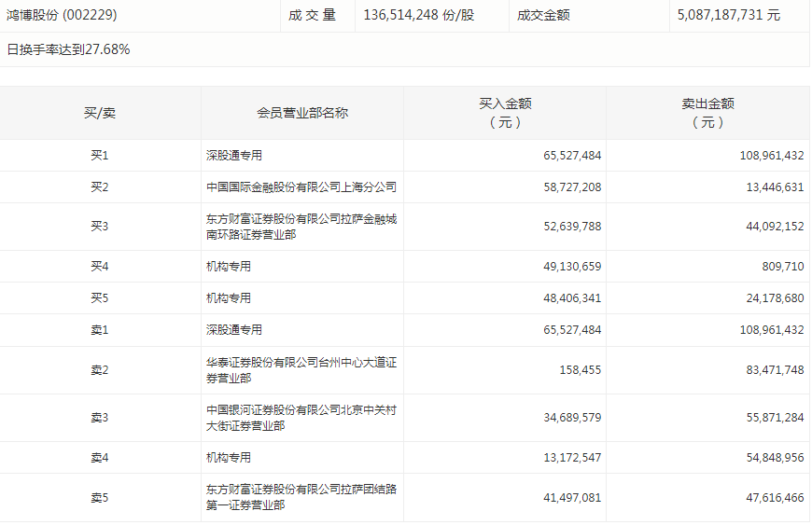Select the 卖3 row label
The image size is (812, 525).
100,418
